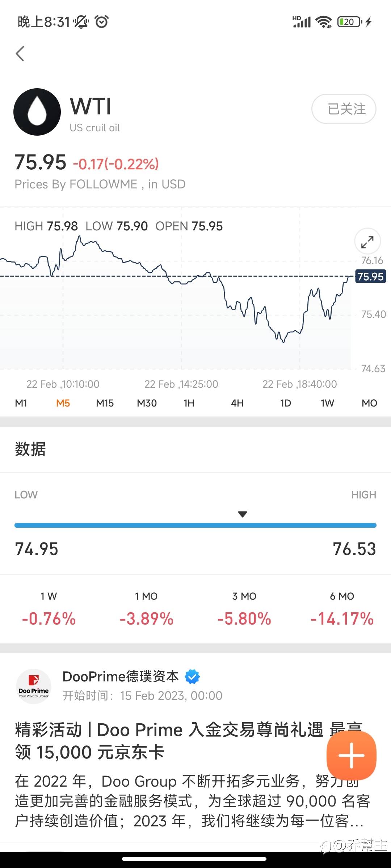Tap the low-high price range bar
This screenshot has height=868, width=391.
(195, 525)
